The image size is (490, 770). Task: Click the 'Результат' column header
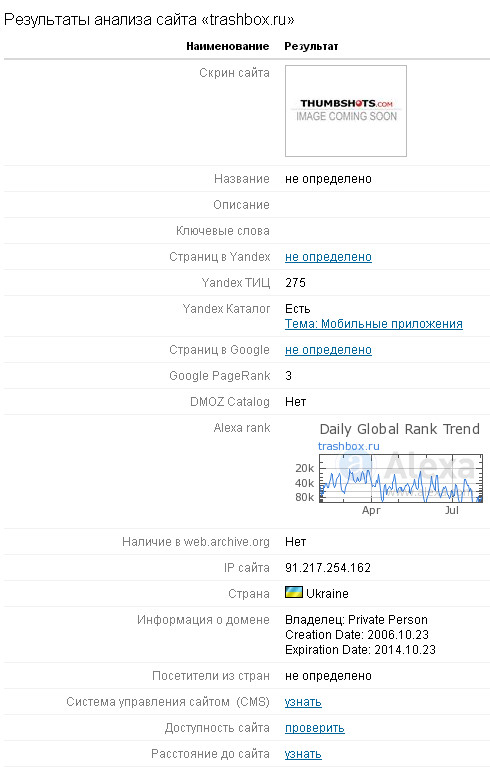(311, 46)
